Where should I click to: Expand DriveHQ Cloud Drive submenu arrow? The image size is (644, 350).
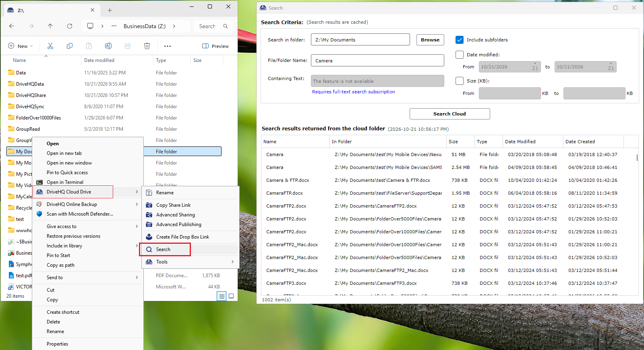(137, 192)
